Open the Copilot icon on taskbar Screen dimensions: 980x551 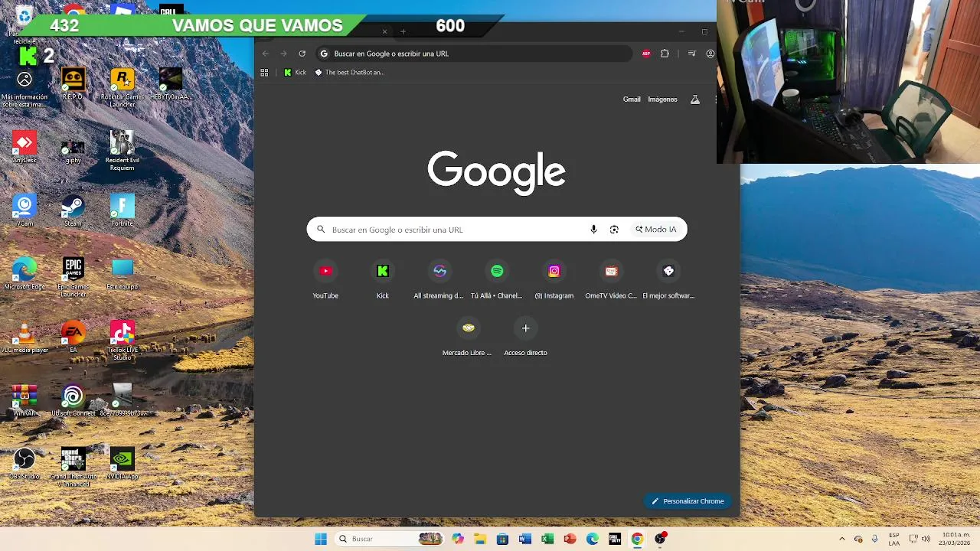(x=458, y=539)
